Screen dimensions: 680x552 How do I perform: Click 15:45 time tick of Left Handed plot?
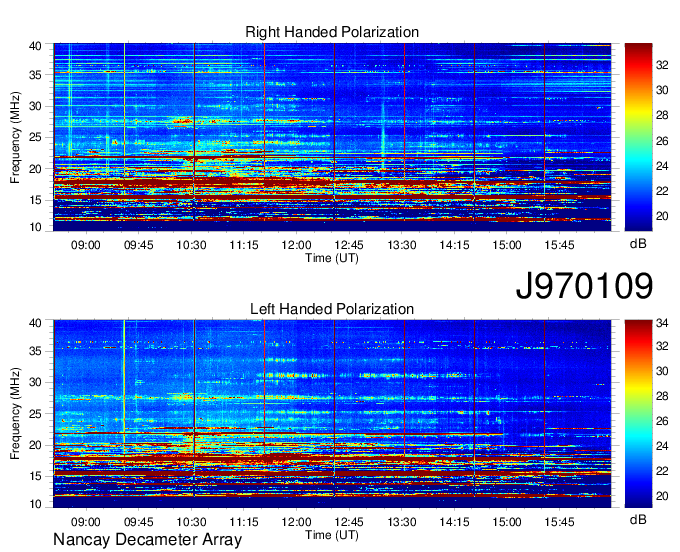[x=559, y=522]
